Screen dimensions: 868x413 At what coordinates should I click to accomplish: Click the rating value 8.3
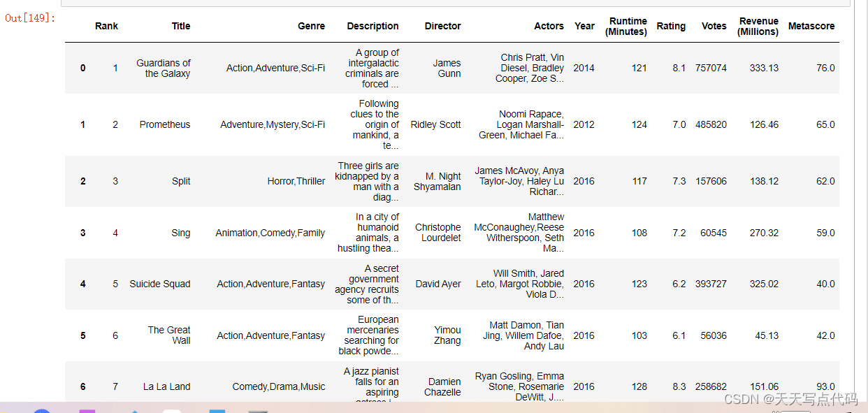coord(679,387)
